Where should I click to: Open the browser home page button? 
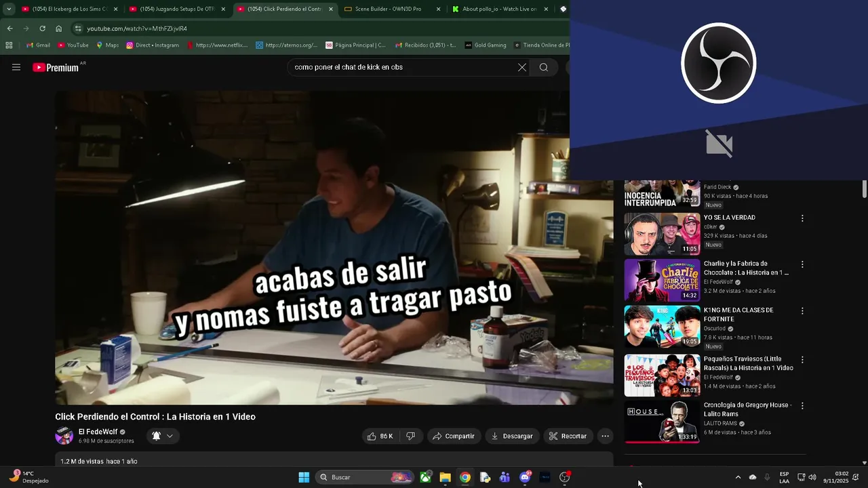(x=58, y=28)
